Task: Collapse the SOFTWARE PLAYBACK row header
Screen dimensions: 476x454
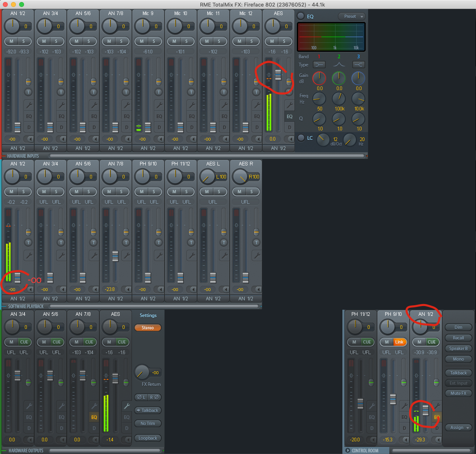Action: click(x=26, y=306)
